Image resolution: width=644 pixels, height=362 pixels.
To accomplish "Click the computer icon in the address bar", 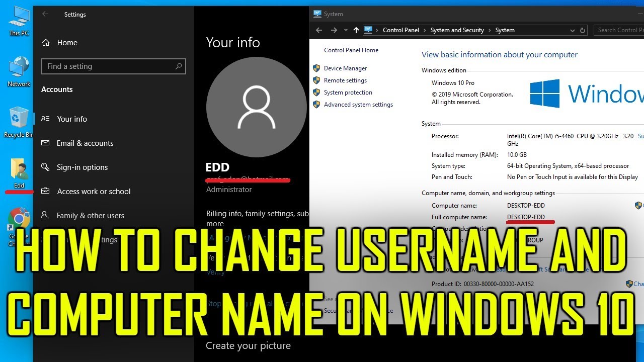I will (368, 30).
